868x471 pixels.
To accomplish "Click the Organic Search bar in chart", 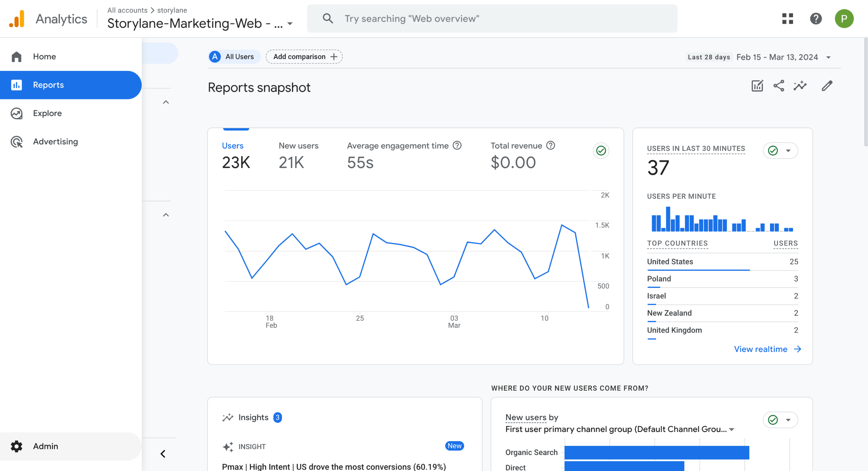I will (657, 452).
